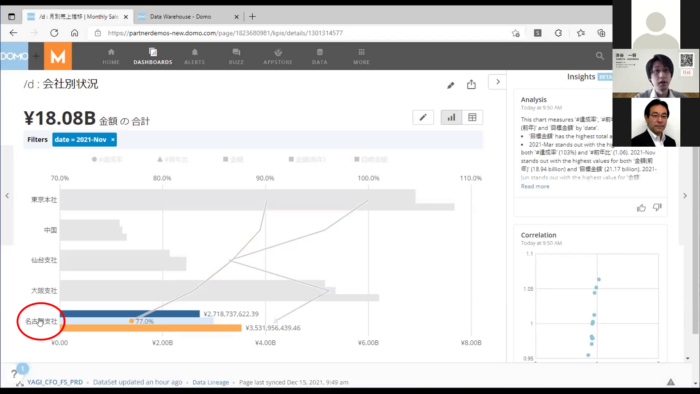Open YAGI_CFO_FS_PRD dataset link
The width and height of the screenshot is (700, 394).
click(55, 382)
